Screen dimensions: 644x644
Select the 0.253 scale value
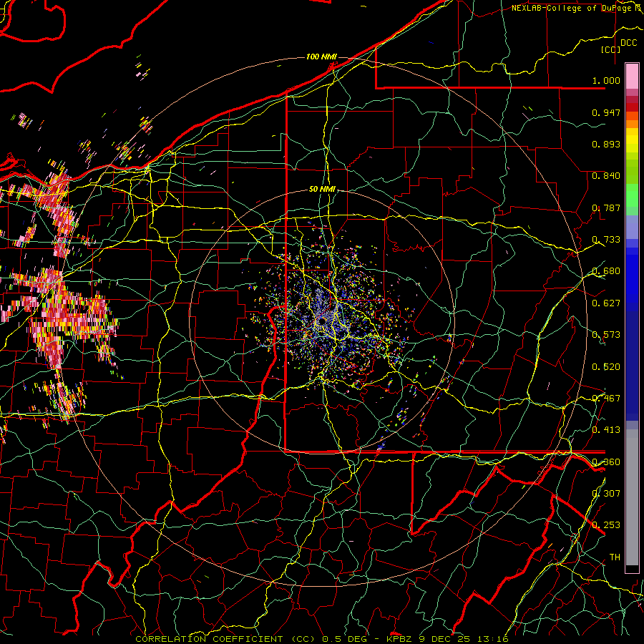(606, 525)
